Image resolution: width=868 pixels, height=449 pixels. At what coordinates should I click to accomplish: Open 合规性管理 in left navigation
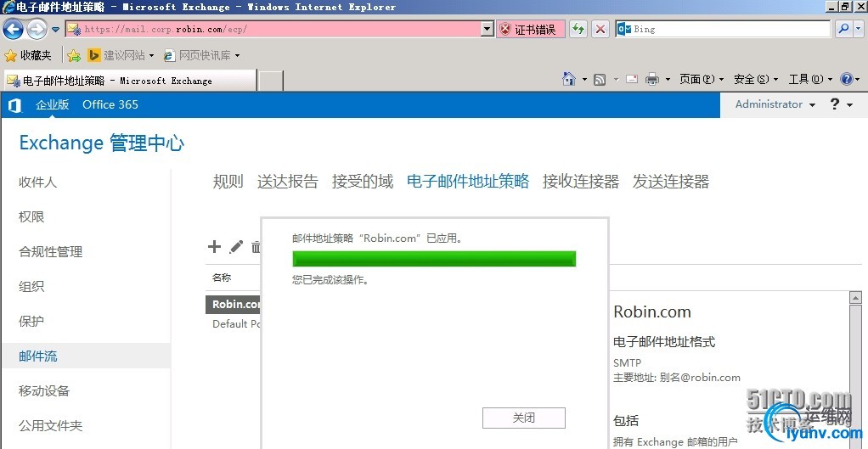(50, 251)
